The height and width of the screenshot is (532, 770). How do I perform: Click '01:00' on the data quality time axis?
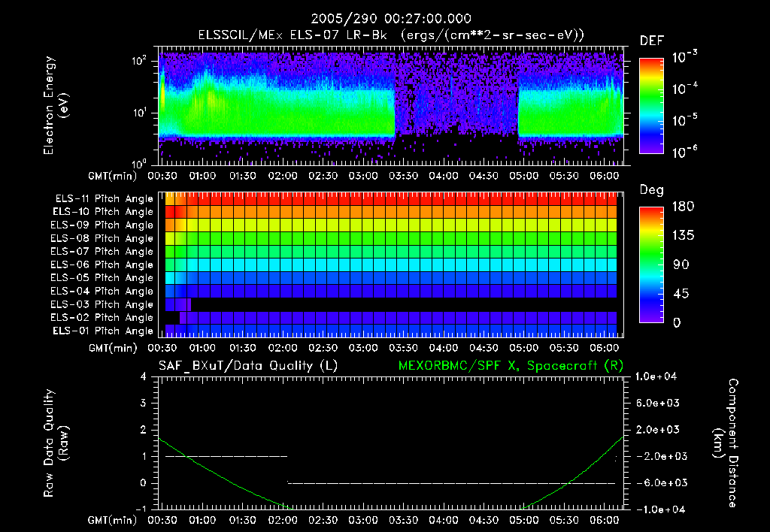(202, 520)
